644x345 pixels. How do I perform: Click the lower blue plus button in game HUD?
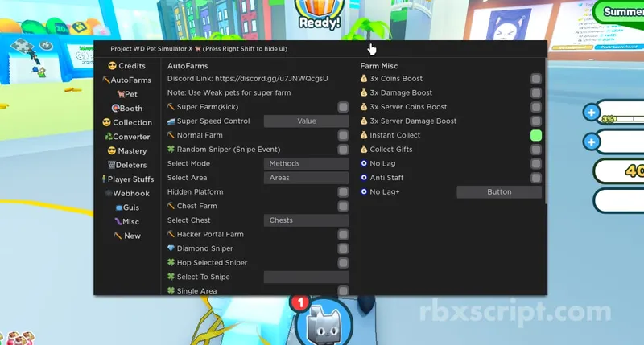(x=592, y=142)
